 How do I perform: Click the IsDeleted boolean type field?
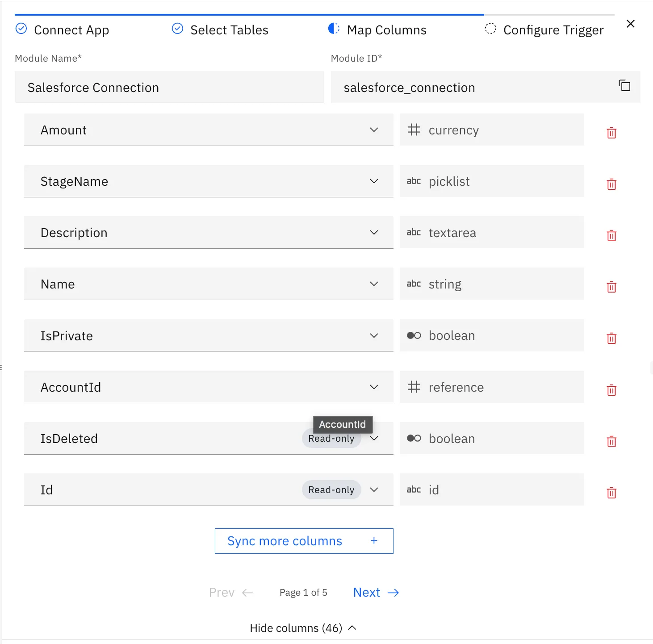click(x=492, y=438)
